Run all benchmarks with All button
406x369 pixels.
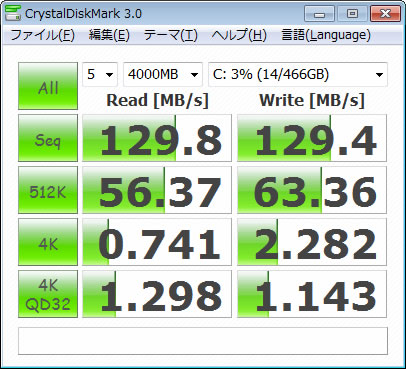pyautogui.click(x=48, y=86)
